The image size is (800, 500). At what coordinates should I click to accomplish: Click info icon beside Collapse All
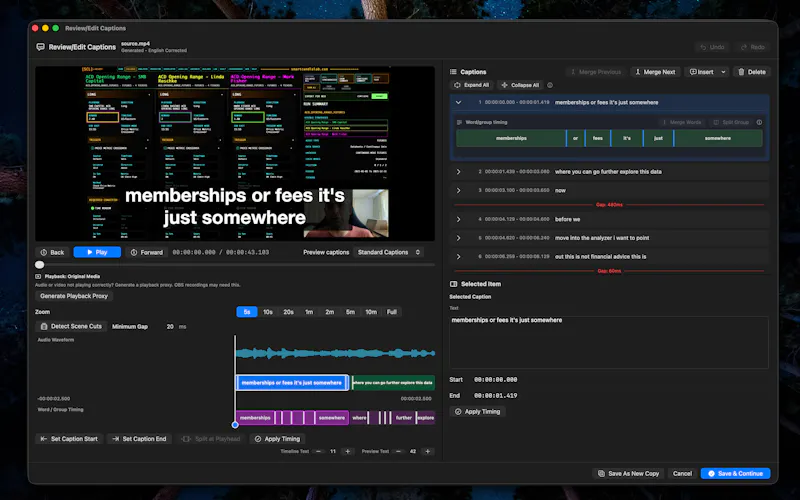tap(550, 85)
